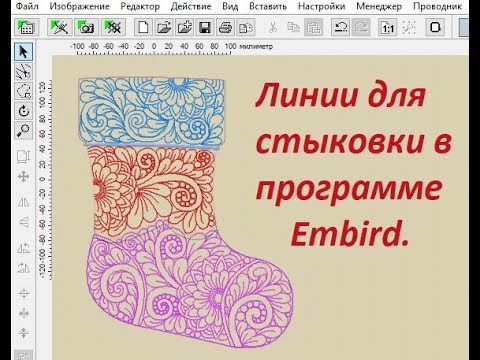Click the green-flag stitch grid toolbar icon
This screenshot has height=360, width=480.
point(114,27)
